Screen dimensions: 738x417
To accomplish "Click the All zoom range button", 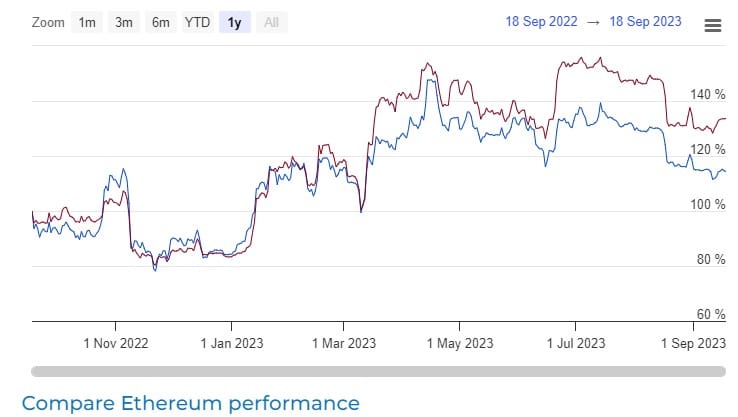I will click(x=270, y=22).
